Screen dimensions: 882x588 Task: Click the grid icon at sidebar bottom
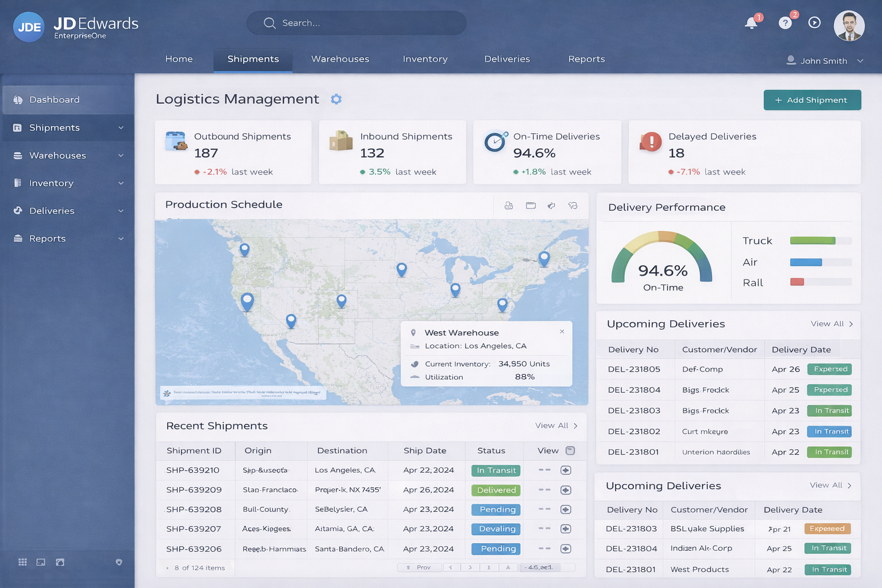click(x=22, y=562)
